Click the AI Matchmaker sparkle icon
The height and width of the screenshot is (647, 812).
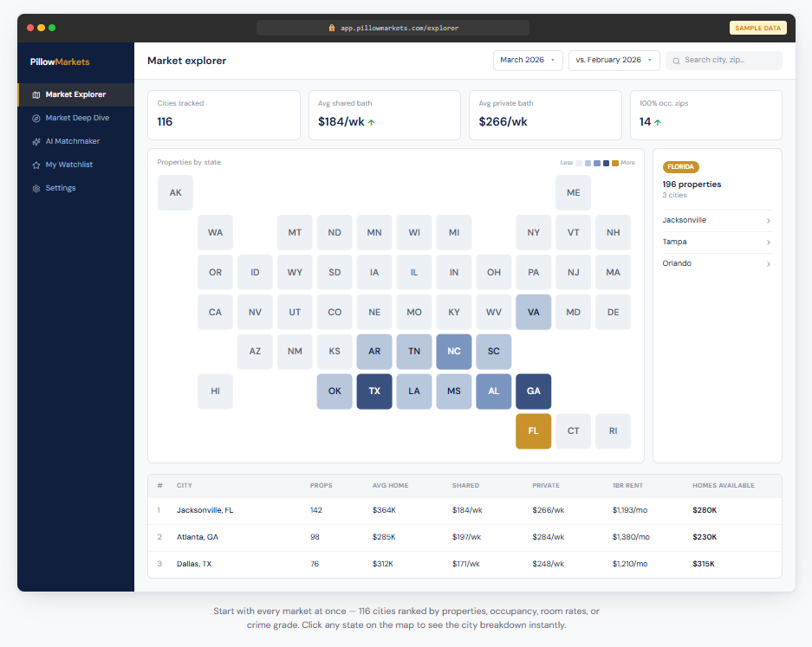tap(36, 141)
